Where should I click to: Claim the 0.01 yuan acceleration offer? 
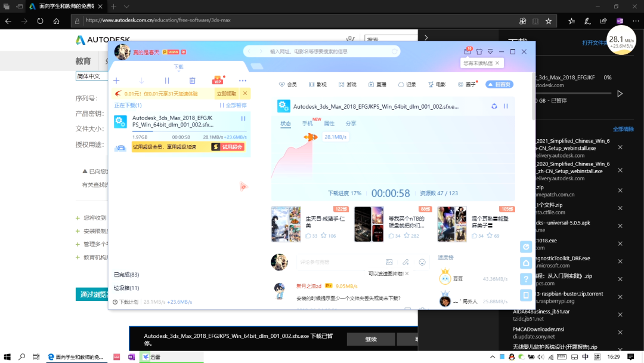coord(227,94)
